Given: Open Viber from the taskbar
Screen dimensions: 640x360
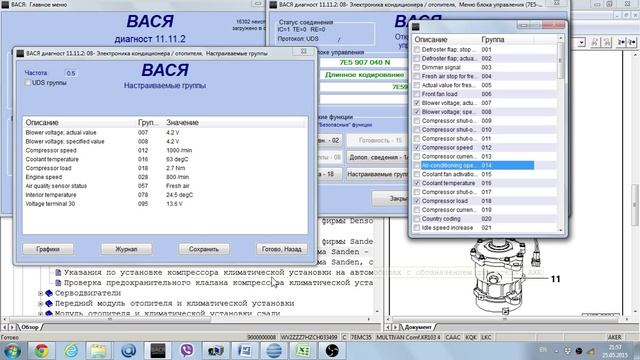Looking at the screenshot, I should pos(187,351).
